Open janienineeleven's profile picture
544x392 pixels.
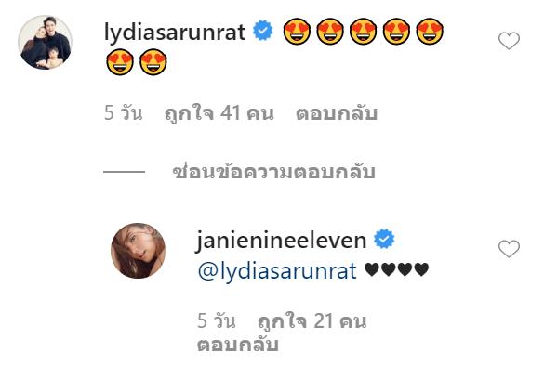coord(138,251)
